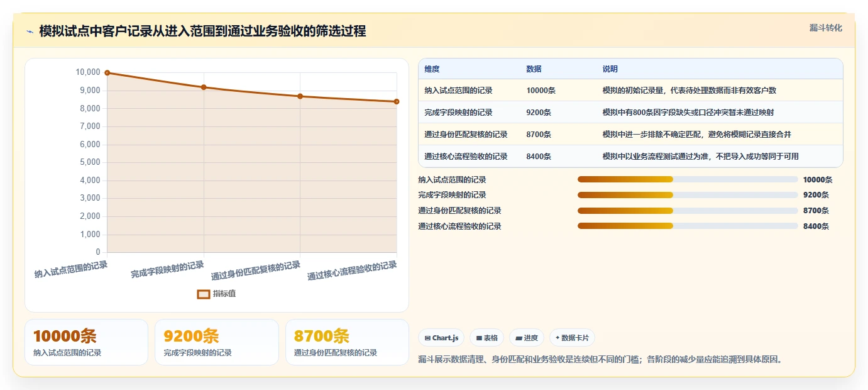
Task: Click the 表格 chip
Action: [487, 338]
